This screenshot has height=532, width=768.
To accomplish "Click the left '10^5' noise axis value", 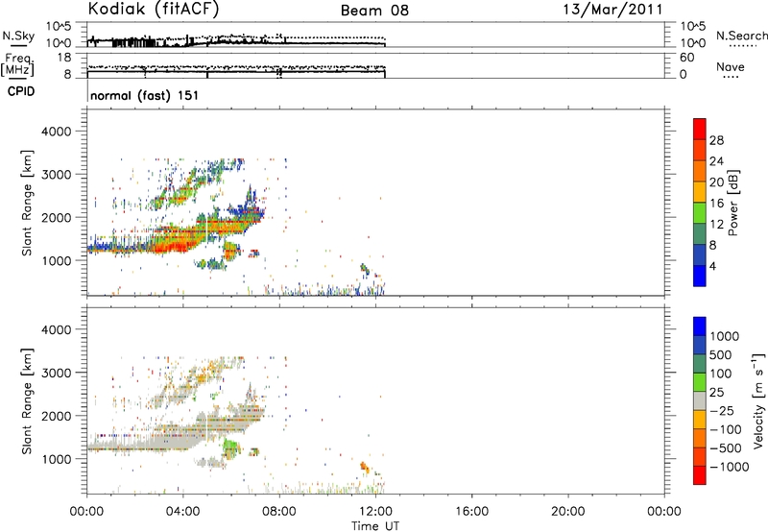I will tap(59, 27).
